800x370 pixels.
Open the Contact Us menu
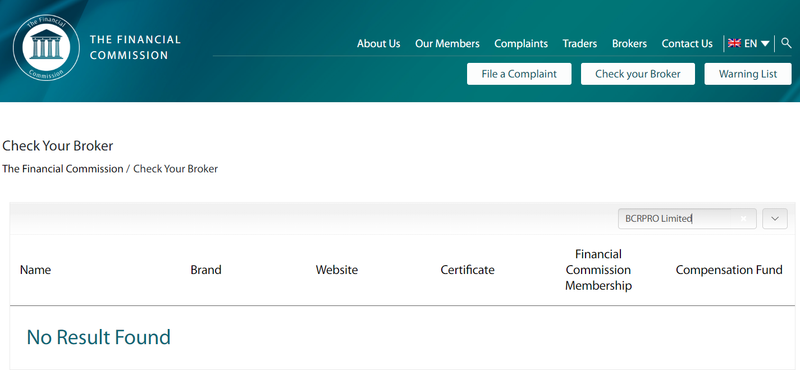click(x=687, y=44)
